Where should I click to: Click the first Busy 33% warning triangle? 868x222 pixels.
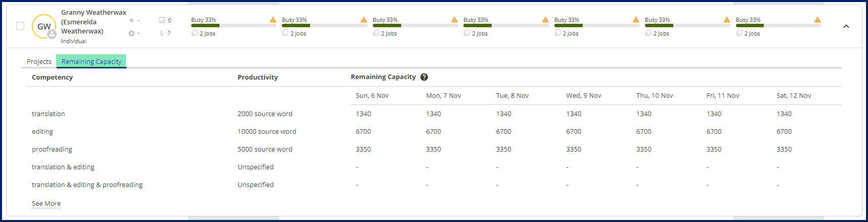pos(273,20)
